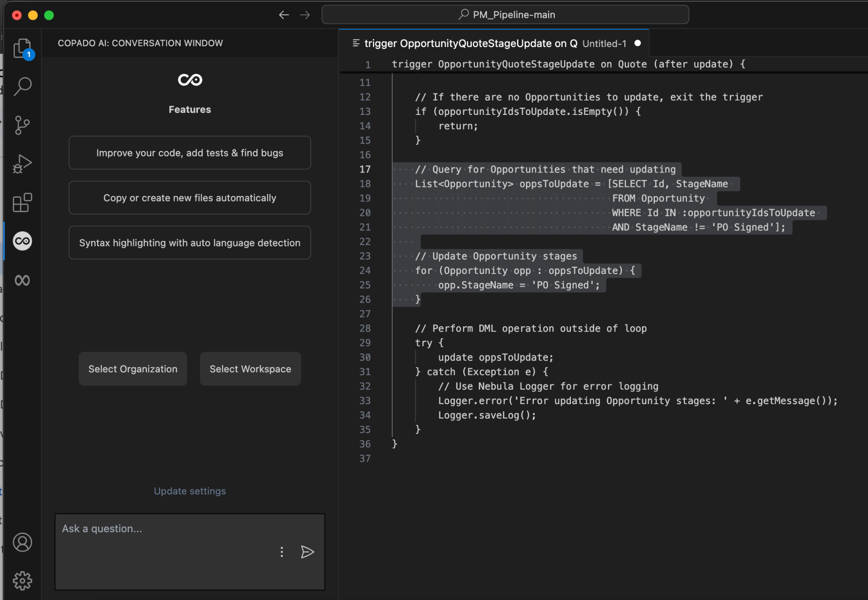Click the 'Logger.saveLog();' line
The image size is (868, 600).
487,415
